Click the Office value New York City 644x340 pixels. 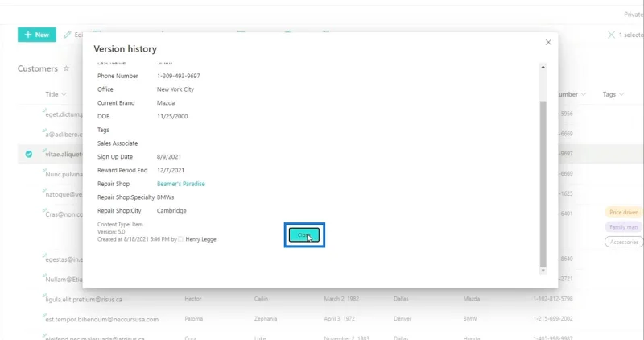[175, 89]
